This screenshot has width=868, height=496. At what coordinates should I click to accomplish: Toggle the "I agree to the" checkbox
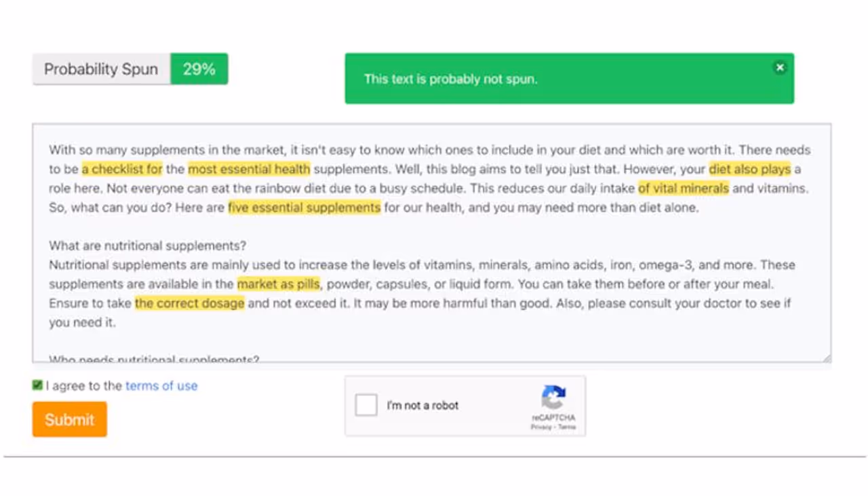click(37, 385)
